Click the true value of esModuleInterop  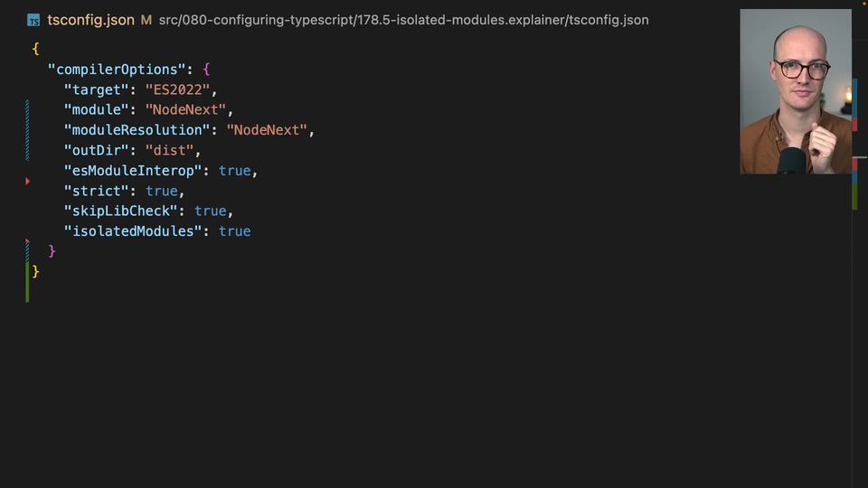[234, 171]
